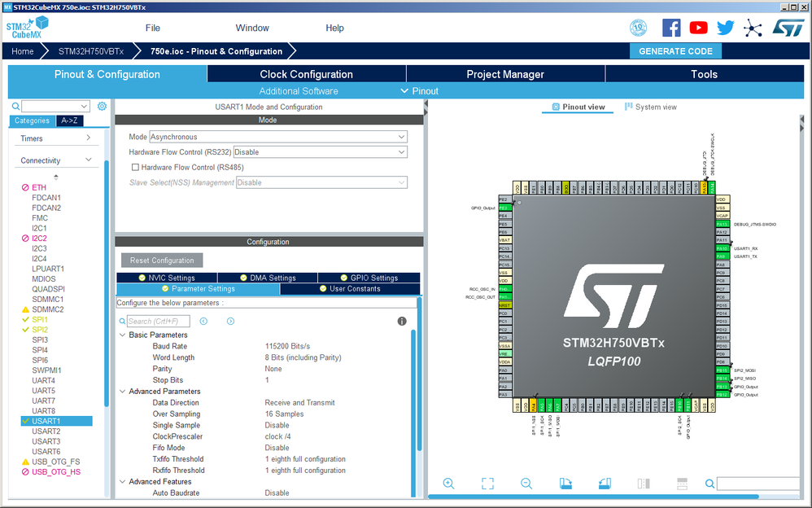Image resolution: width=812 pixels, height=508 pixels.
Task: Click the parameter Search (Crtl+F) field
Action: 159,322
